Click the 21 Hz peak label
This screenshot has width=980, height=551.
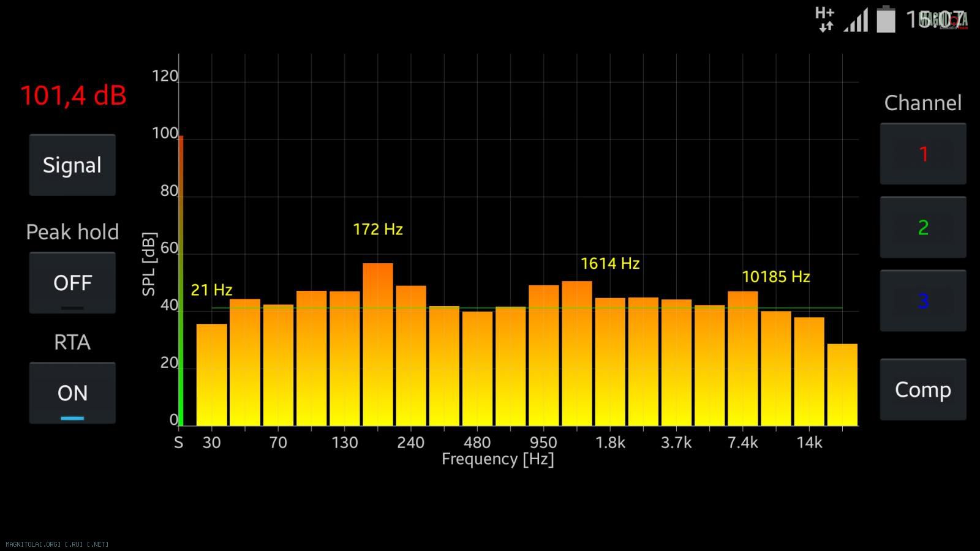pos(211,290)
